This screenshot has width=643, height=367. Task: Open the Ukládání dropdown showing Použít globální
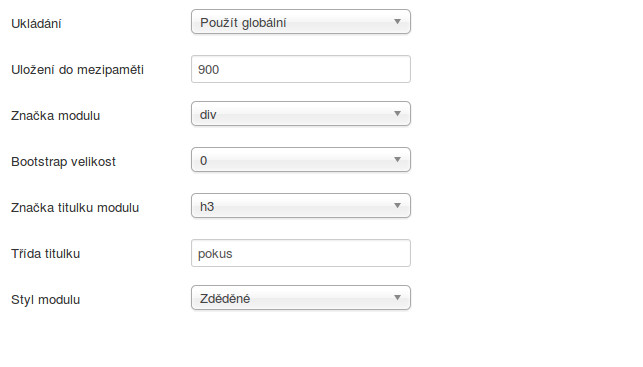301,22
